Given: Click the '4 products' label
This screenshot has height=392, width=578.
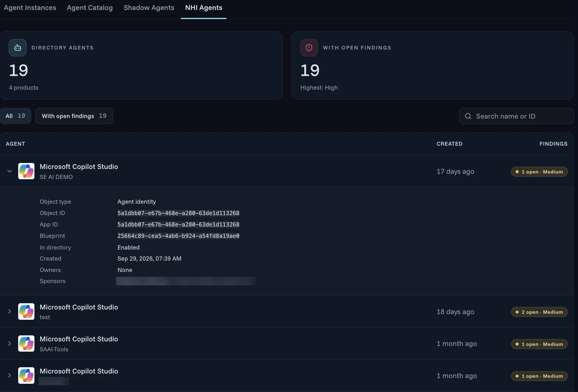Looking at the screenshot, I should (x=23, y=88).
